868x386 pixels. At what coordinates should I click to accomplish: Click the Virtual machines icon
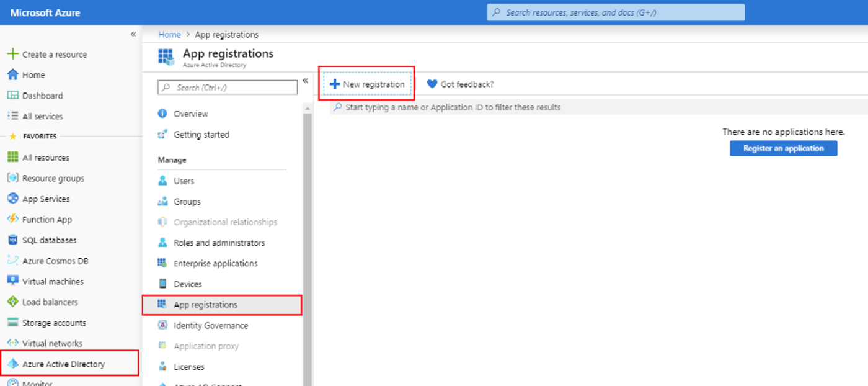pyautogui.click(x=12, y=281)
